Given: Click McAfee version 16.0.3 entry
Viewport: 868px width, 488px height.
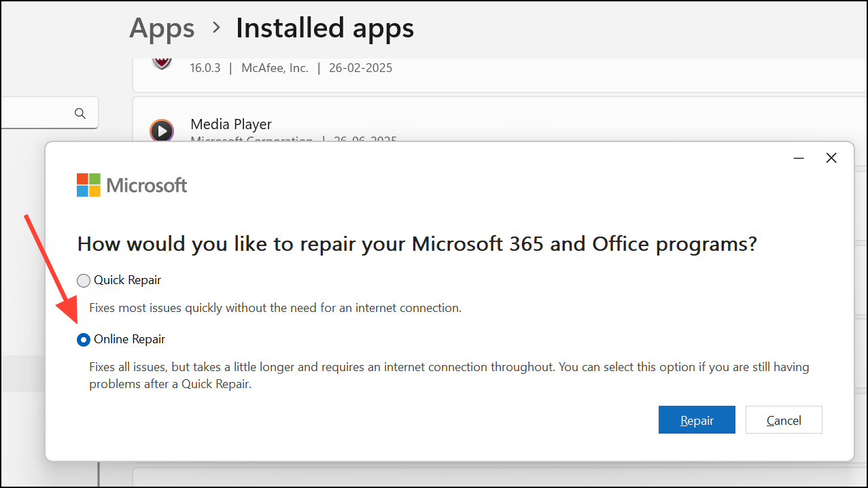Looking at the screenshot, I should point(205,68).
